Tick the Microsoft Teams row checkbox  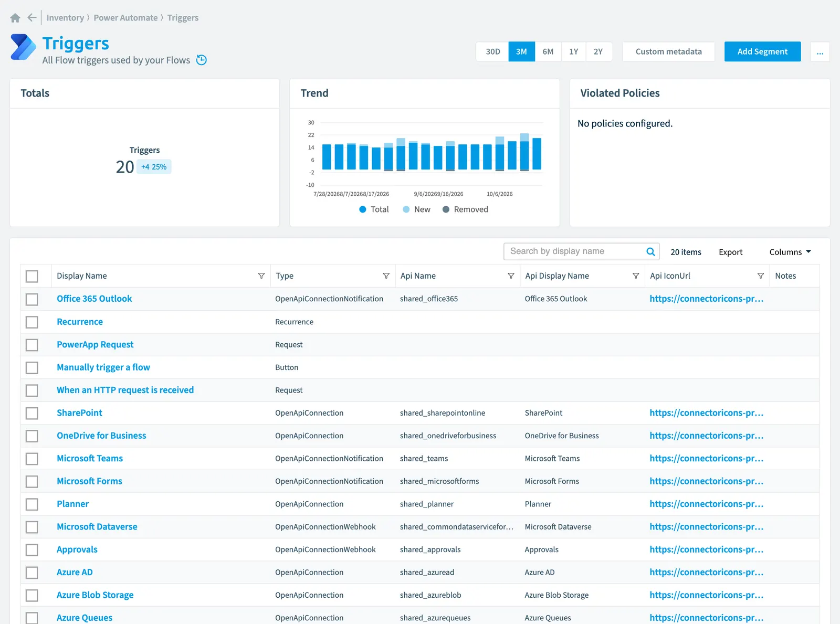[32, 459]
